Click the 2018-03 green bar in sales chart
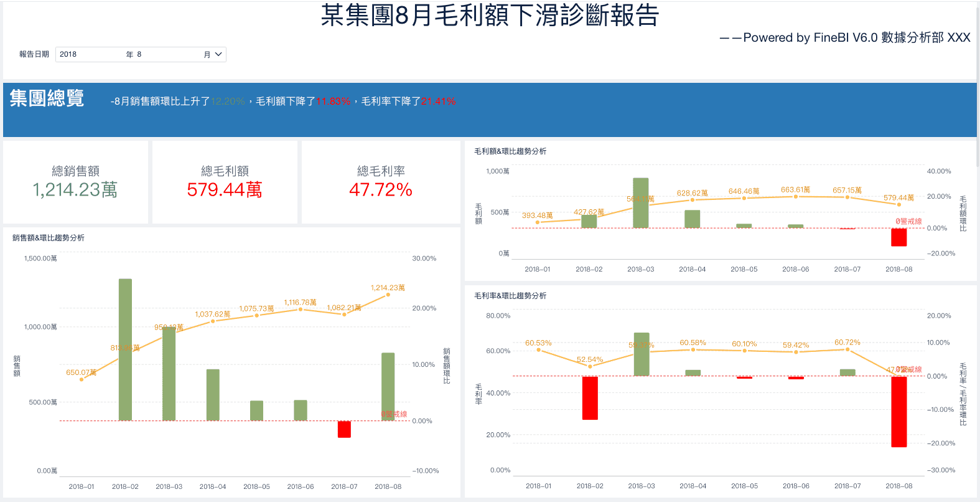 [x=169, y=374]
